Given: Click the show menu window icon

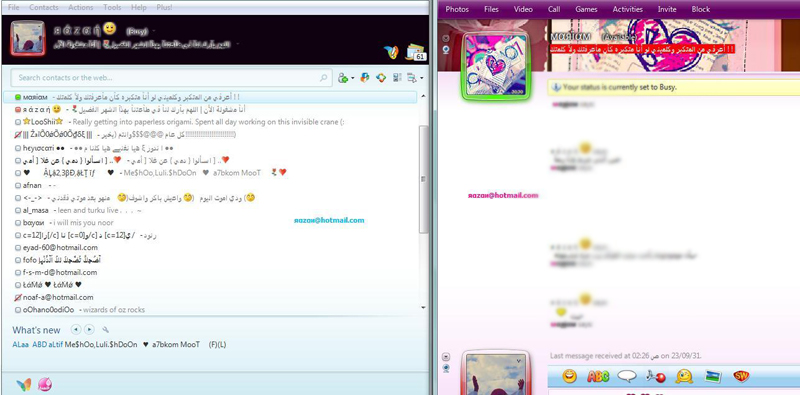Looking at the screenshot, I should [x=412, y=78].
